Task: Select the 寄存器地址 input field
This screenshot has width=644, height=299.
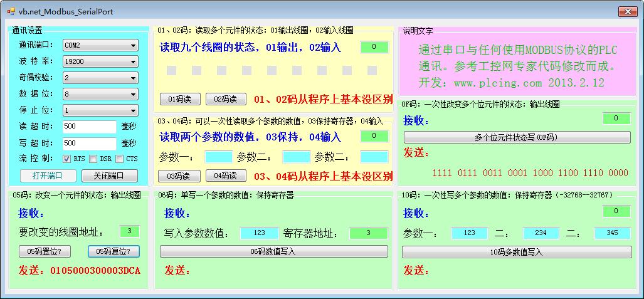Action: point(369,233)
